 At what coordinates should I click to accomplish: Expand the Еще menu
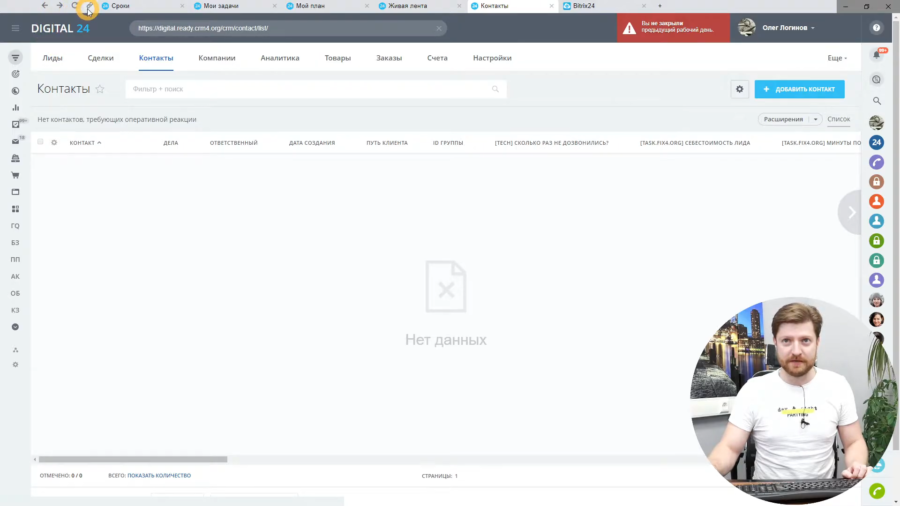(x=837, y=58)
